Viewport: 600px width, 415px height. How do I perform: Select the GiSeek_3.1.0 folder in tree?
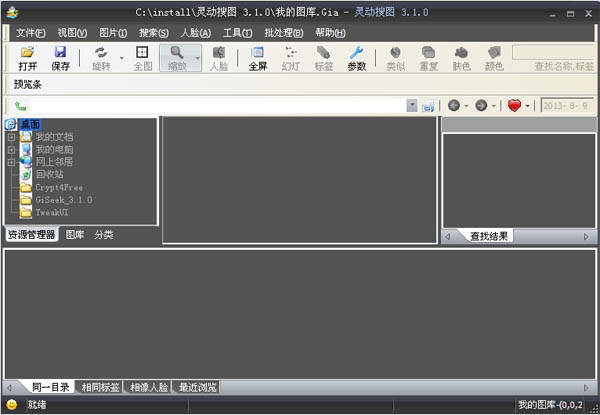pyautogui.click(x=62, y=199)
